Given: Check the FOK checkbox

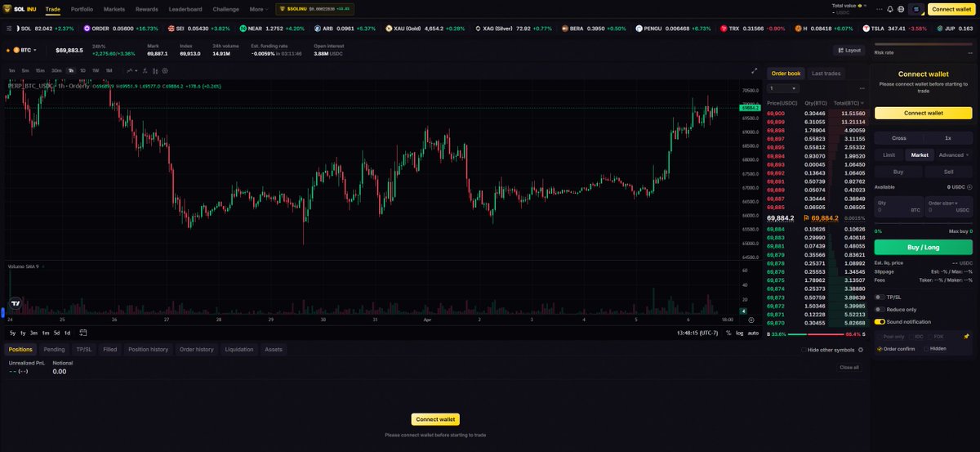Looking at the screenshot, I should coord(929,336).
